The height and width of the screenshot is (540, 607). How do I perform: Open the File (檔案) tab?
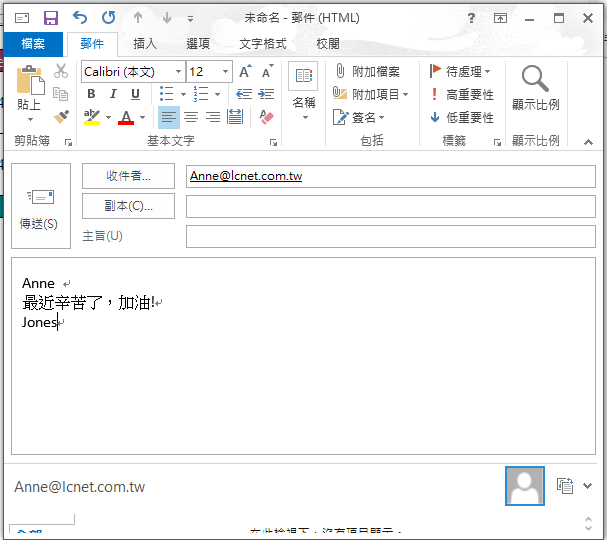coord(33,44)
